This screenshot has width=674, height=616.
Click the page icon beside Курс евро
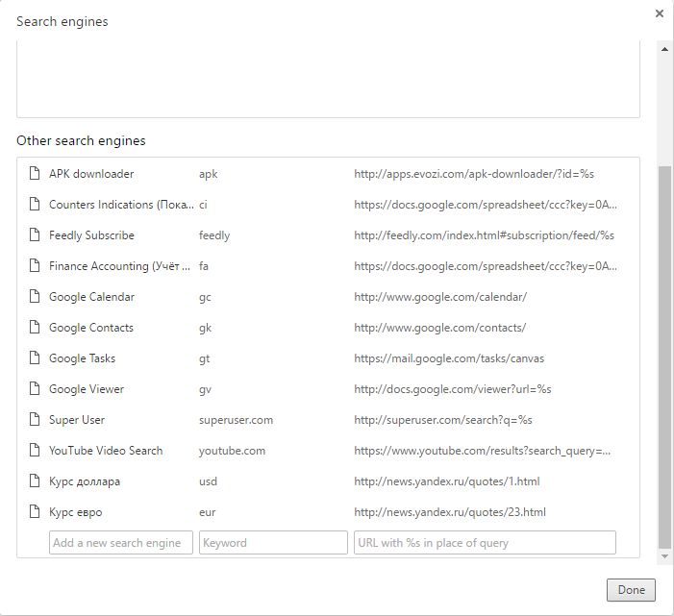click(x=35, y=511)
